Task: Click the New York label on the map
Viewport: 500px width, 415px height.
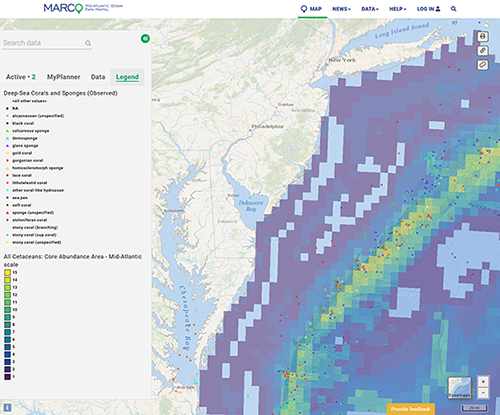Action: coord(342,60)
